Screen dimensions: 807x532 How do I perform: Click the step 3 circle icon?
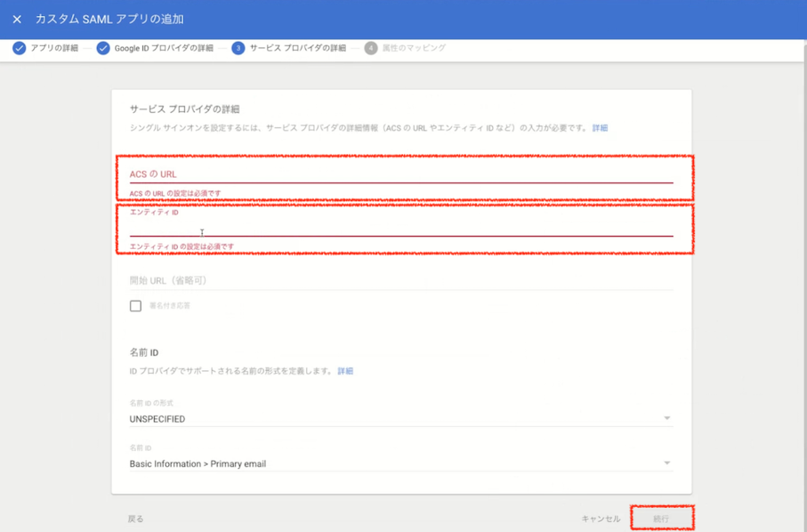236,49
